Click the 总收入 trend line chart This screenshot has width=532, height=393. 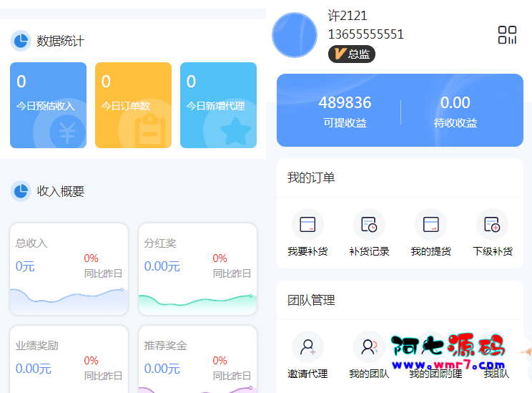pos(69,301)
